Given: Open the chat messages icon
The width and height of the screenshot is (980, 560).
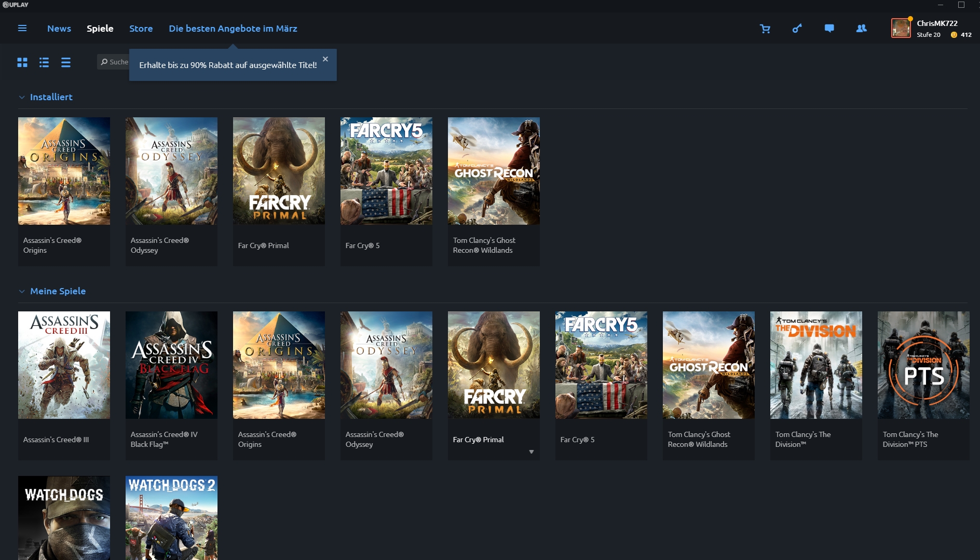Looking at the screenshot, I should pos(829,29).
